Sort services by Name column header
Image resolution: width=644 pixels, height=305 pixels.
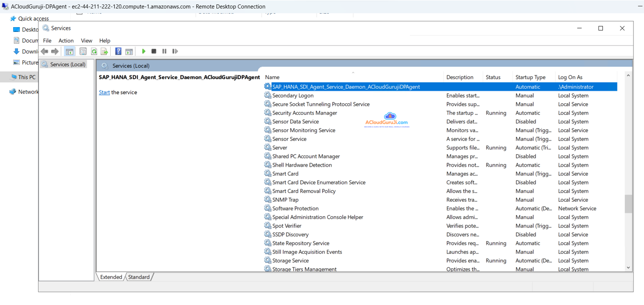(272, 77)
